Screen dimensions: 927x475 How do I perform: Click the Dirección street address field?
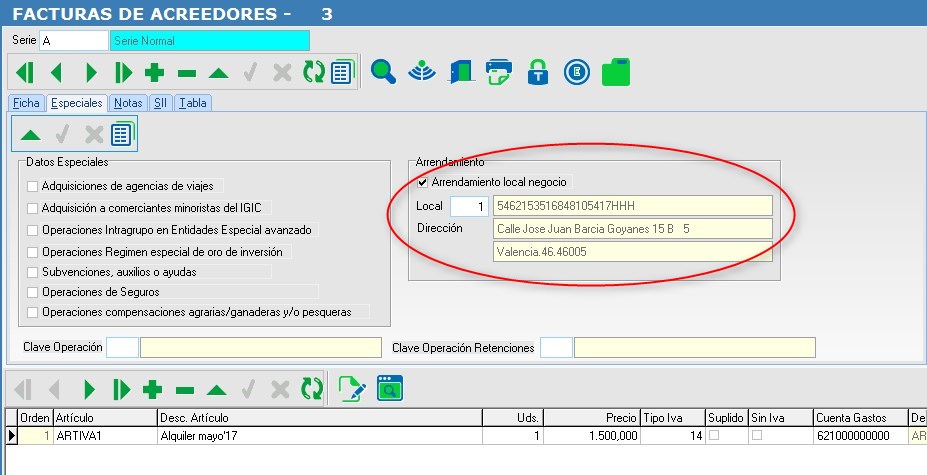click(633, 229)
